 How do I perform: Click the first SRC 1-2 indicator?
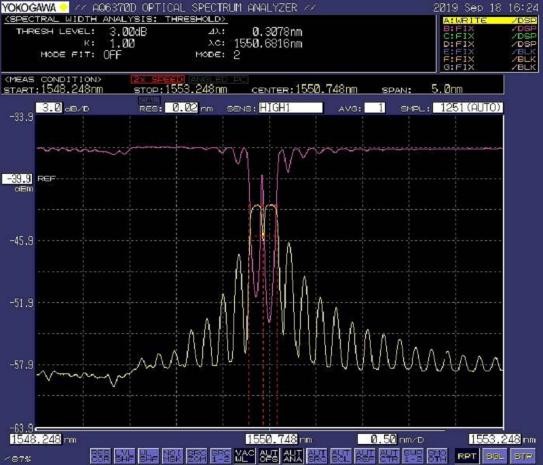220,456
